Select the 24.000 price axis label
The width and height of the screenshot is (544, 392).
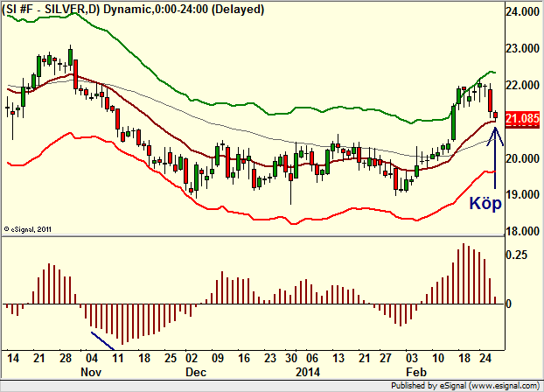click(522, 11)
